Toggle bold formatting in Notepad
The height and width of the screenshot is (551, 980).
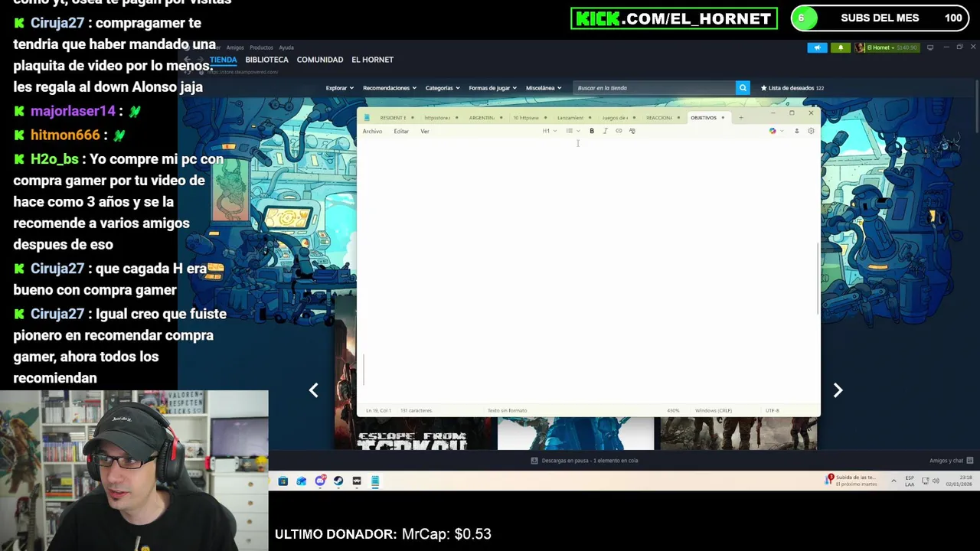592,131
